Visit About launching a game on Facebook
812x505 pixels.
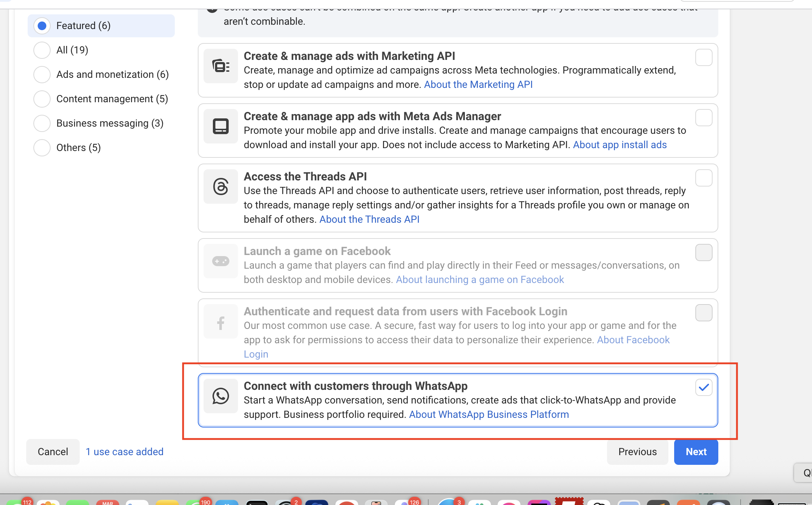coord(480,279)
